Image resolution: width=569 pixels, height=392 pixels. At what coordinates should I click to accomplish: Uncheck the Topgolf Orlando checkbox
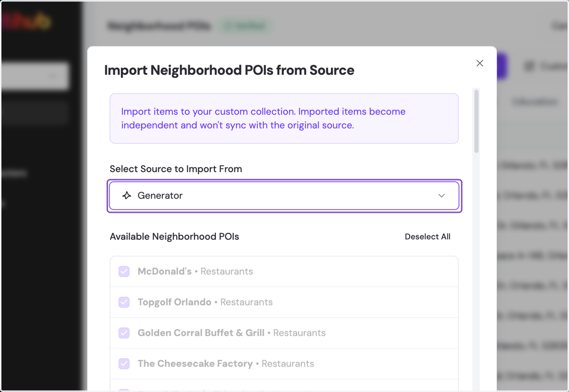(124, 302)
